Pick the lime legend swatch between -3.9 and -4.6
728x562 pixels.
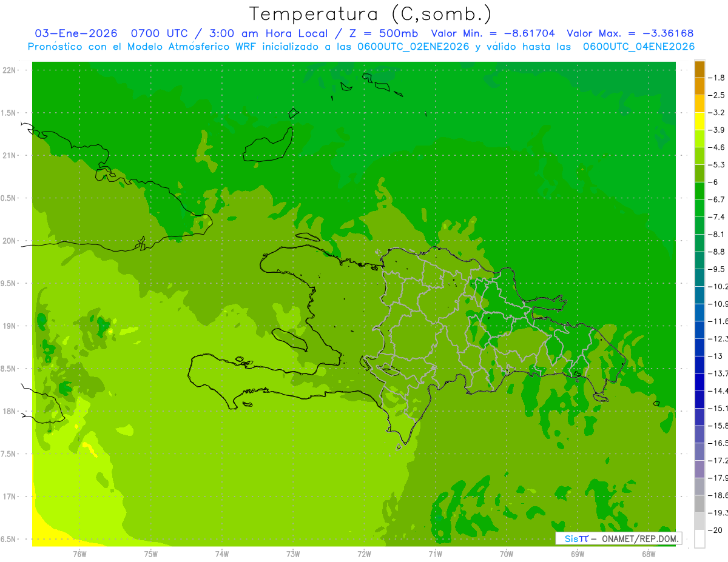pos(699,139)
